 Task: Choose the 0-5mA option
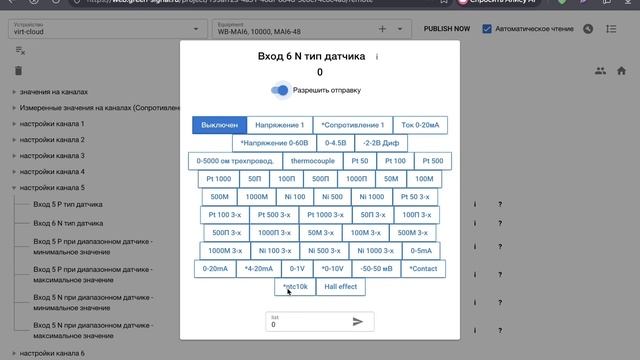(x=421, y=251)
